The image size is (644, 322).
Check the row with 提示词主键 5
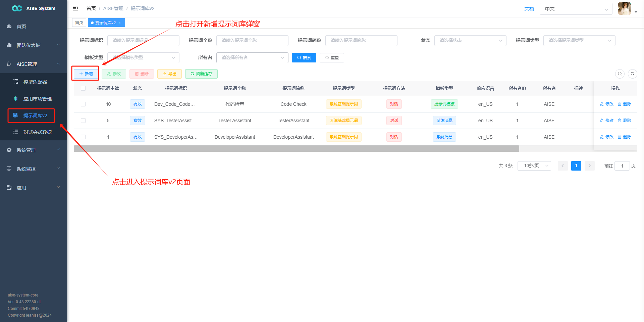tap(83, 121)
